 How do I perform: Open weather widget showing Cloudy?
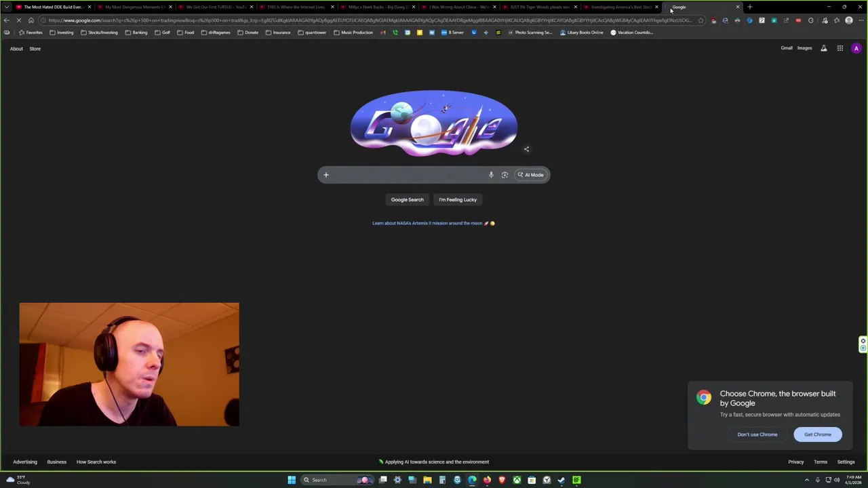(x=18, y=480)
